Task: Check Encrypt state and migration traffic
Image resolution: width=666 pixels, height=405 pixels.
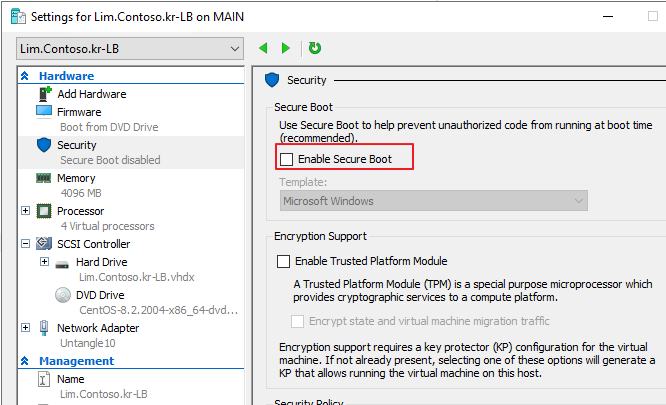Action: [297, 321]
